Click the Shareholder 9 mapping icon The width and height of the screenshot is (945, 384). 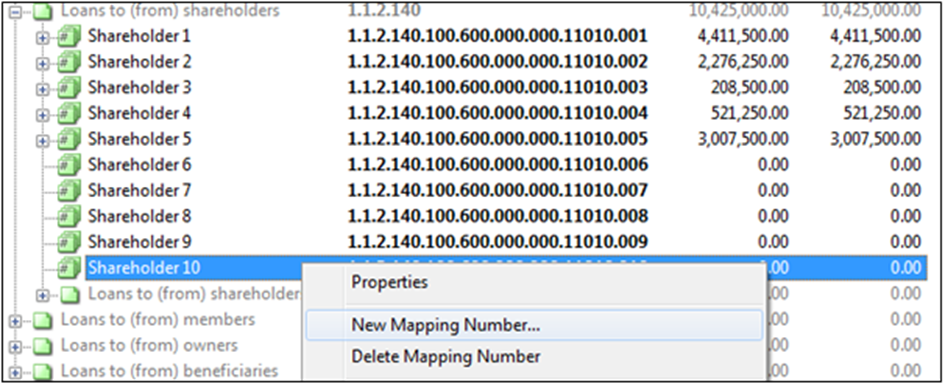click(69, 242)
